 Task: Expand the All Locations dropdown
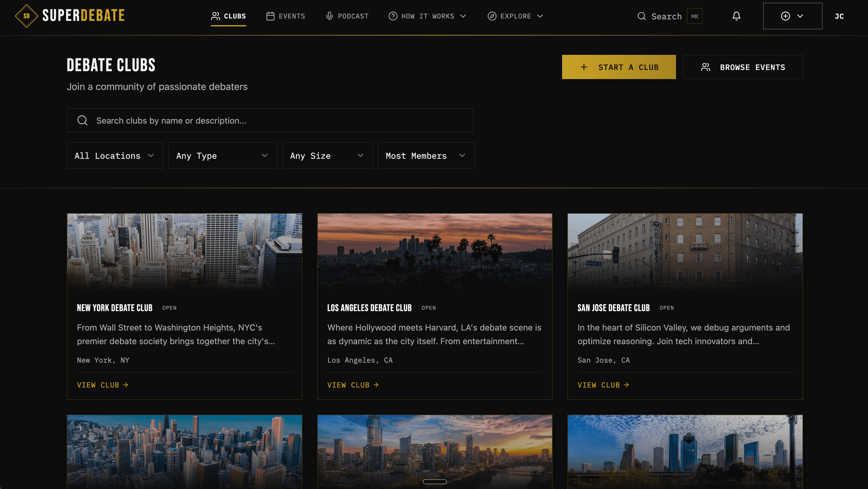tap(114, 156)
